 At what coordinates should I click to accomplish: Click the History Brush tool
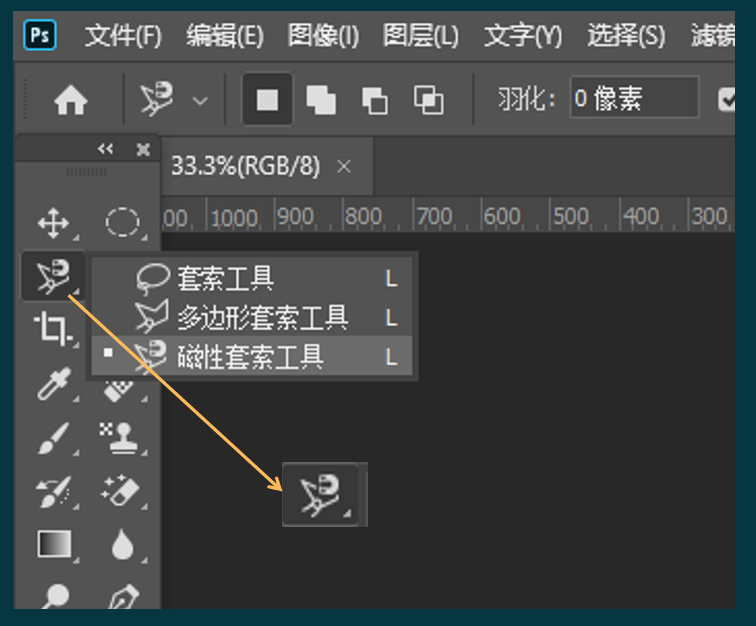click(x=52, y=491)
